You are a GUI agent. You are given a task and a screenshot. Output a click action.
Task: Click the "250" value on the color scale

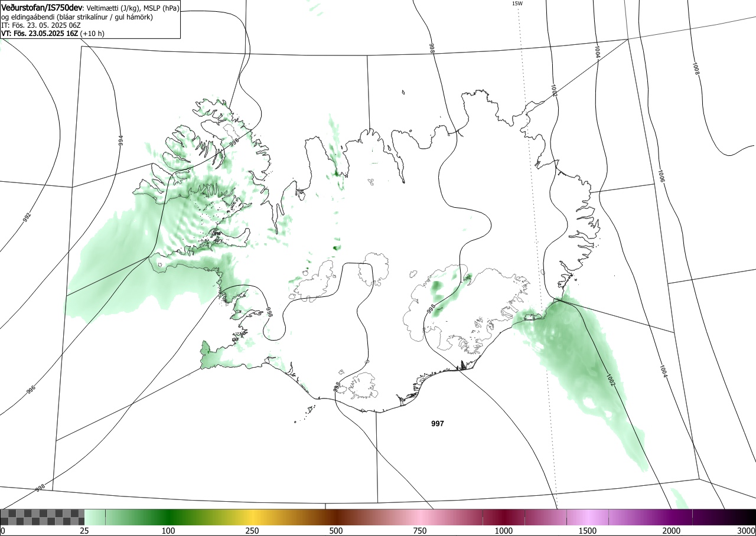pyautogui.click(x=252, y=531)
